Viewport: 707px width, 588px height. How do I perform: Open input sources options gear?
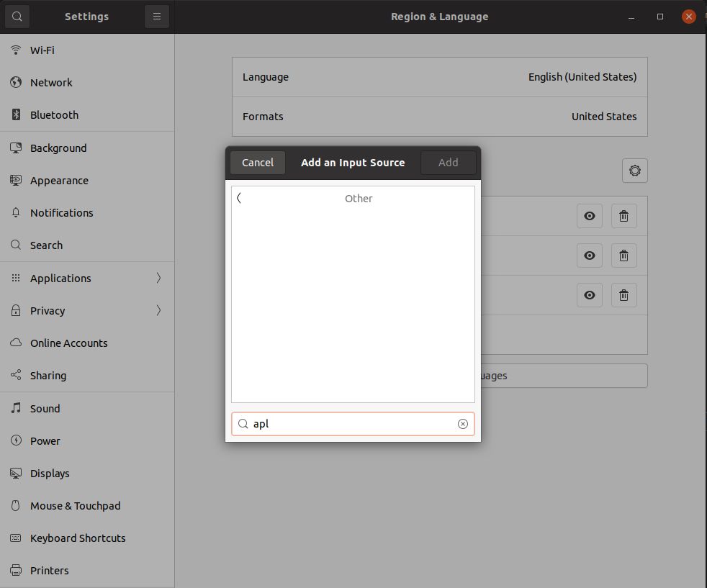point(635,171)
